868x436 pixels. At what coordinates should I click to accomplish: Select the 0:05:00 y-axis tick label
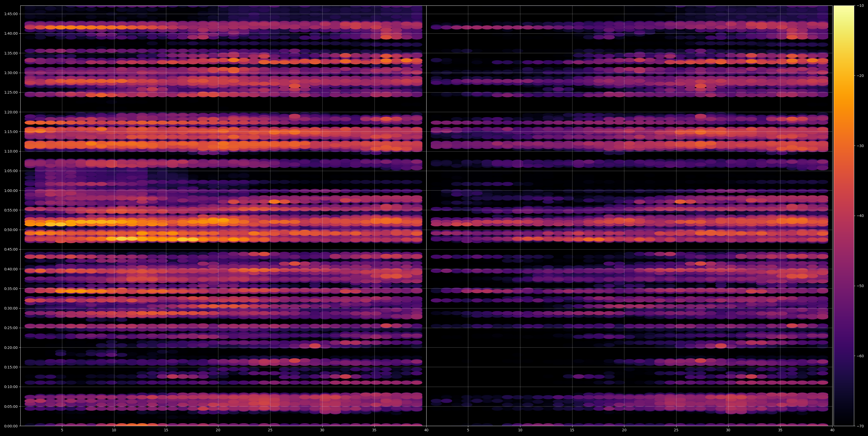pyautogui.click(x=11, y=406)
